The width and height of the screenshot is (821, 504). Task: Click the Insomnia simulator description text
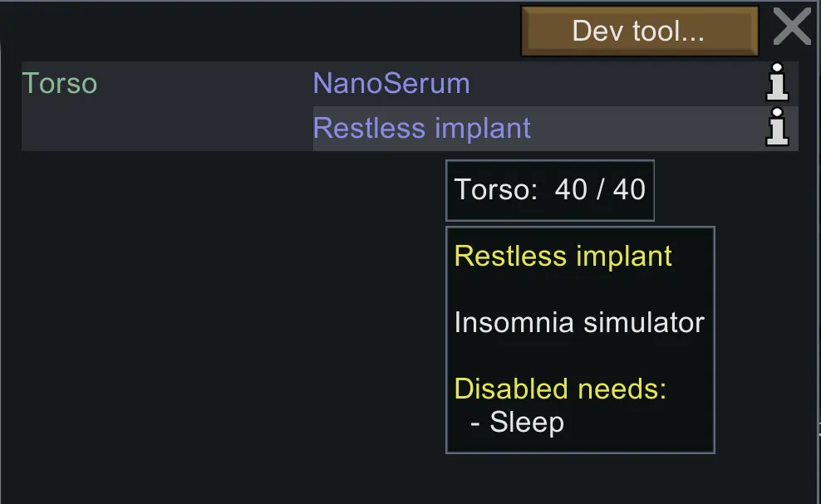tap(579, 322)
